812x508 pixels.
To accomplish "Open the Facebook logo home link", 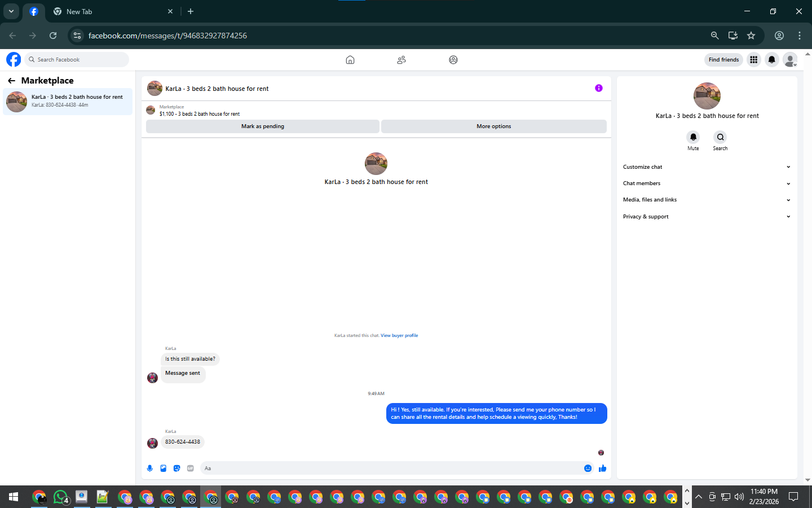I will click(14, 59).
